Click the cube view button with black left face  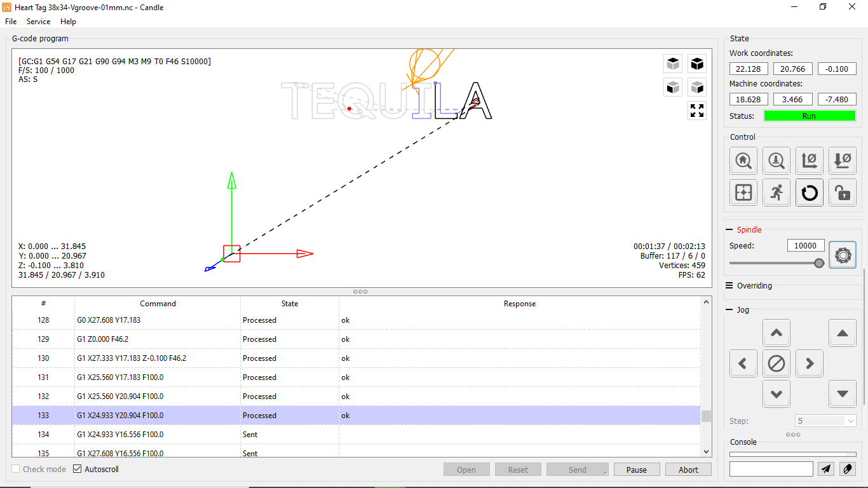(x=673, y=87)
